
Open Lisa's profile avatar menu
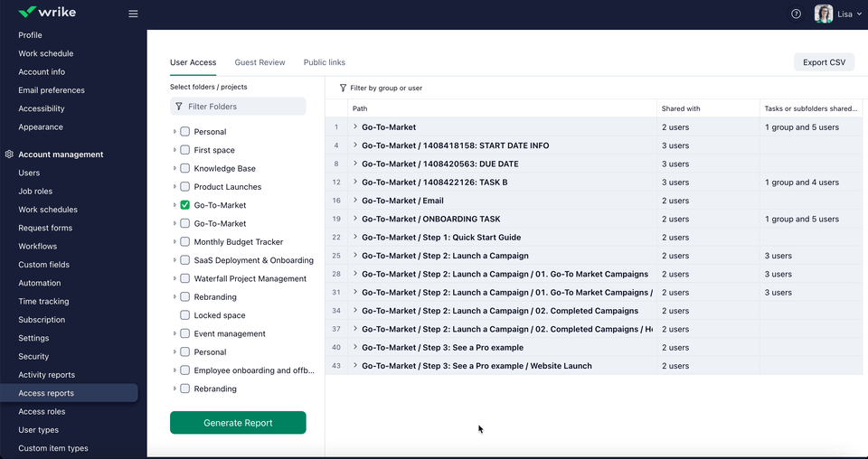pyautogui.click(x=823, y=14)
